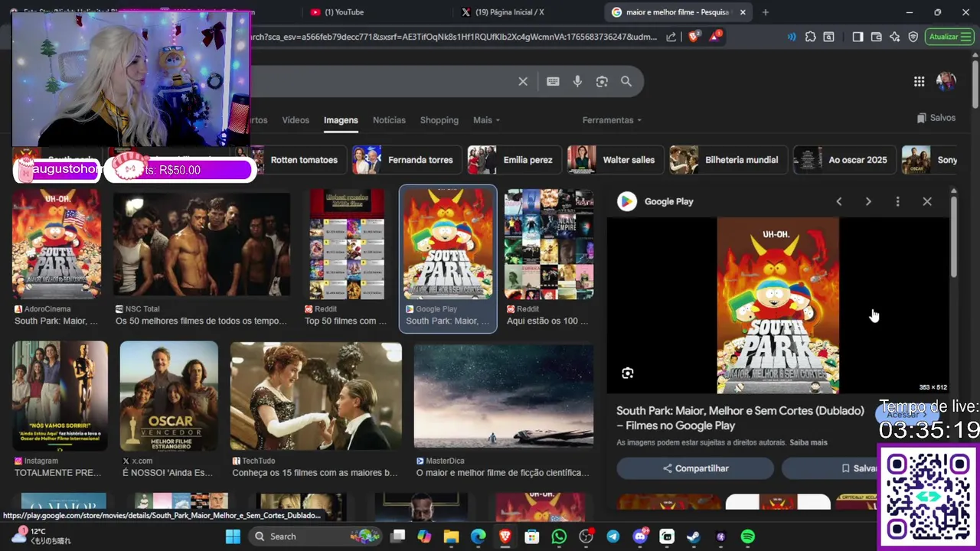Open the Google apps grid
This screenshot has height=551, width=980.
[920, 82]
